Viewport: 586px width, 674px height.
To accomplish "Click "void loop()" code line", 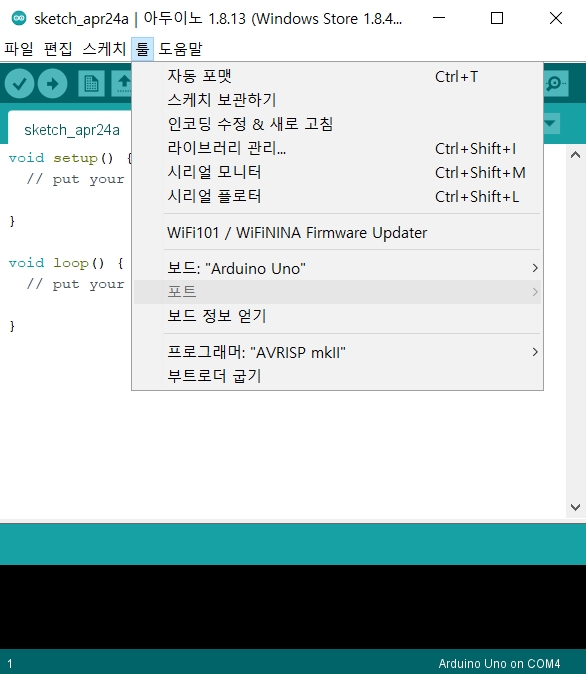I will [67, 263].
